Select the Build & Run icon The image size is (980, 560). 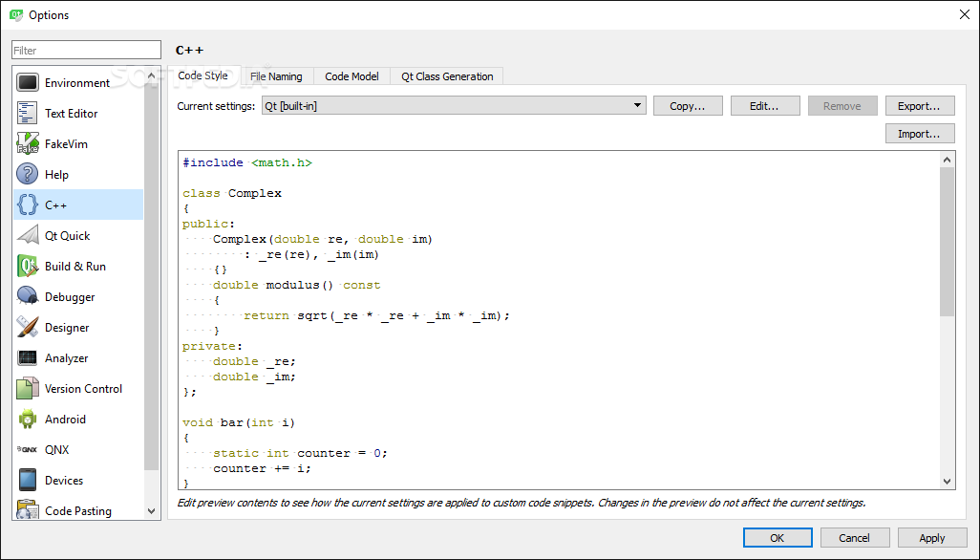28,267
